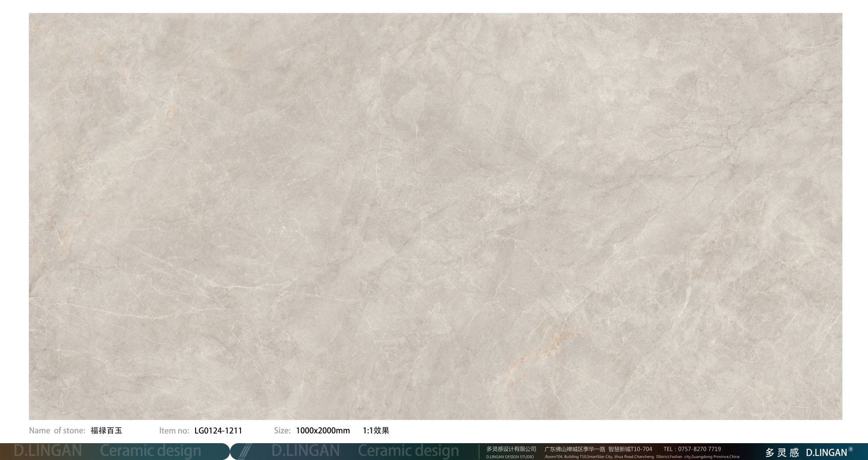Click the TEL 0757-8270 7719 number
Image resolution: width=868 pixels, height=460 pixels.
pos(692,449)
